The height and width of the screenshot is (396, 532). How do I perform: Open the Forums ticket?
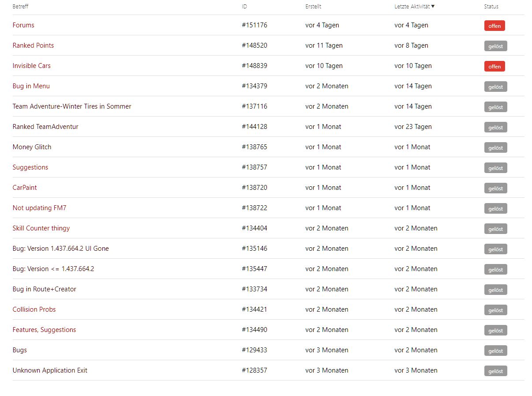23,25
